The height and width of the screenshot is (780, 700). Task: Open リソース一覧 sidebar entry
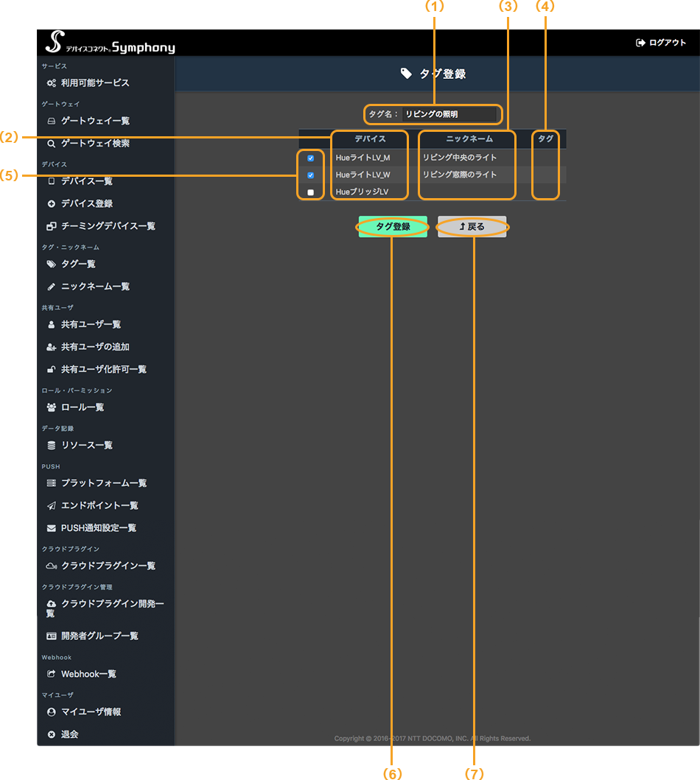tap(86, 445)
